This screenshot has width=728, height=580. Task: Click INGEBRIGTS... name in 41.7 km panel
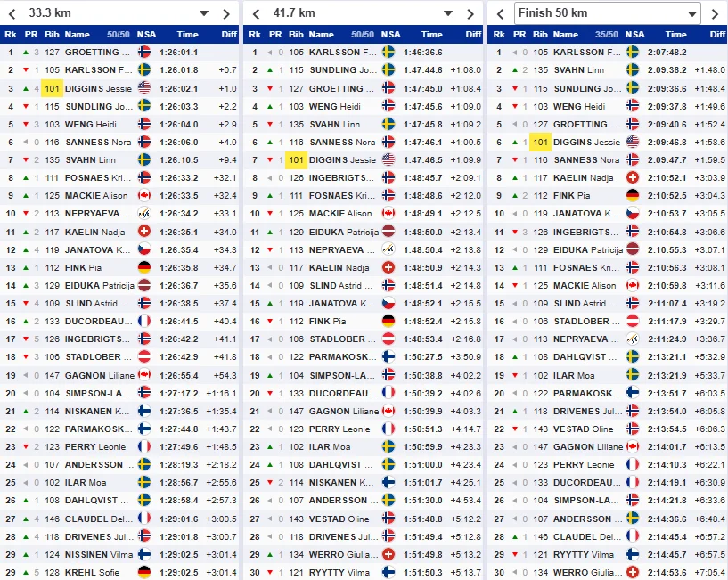(341, 178)
